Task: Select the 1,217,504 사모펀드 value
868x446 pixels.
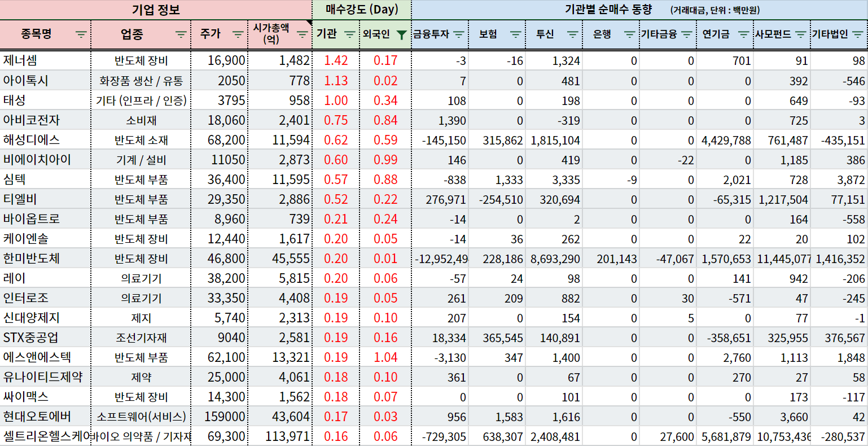Action: [x=782, y=199]
